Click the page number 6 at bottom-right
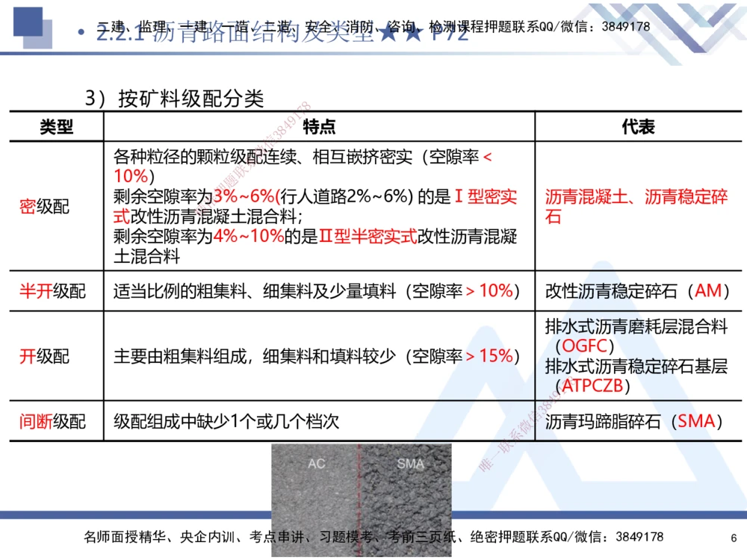Image resolution: width=747 pixels, height=560 pixels. 733,537
